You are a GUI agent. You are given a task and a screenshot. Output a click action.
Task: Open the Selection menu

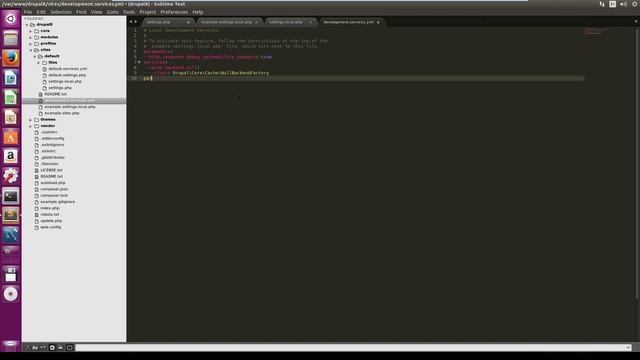pos(61,12)
